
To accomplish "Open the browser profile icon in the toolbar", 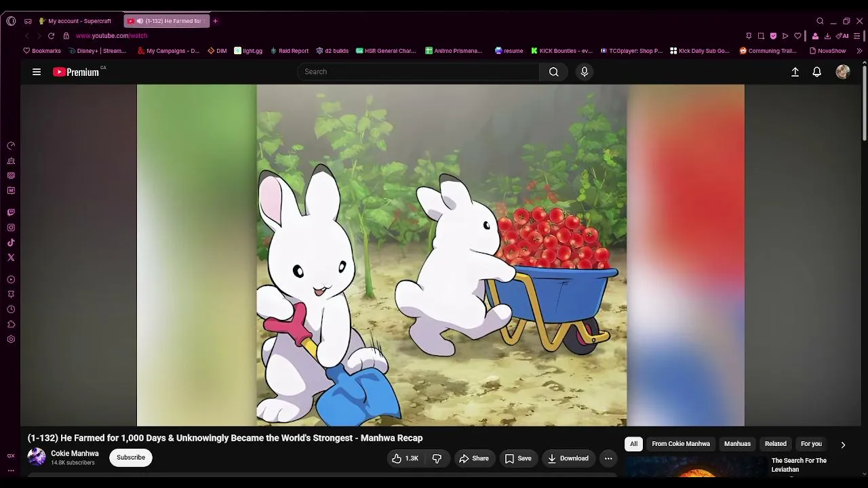I will [x=815, y=36].
